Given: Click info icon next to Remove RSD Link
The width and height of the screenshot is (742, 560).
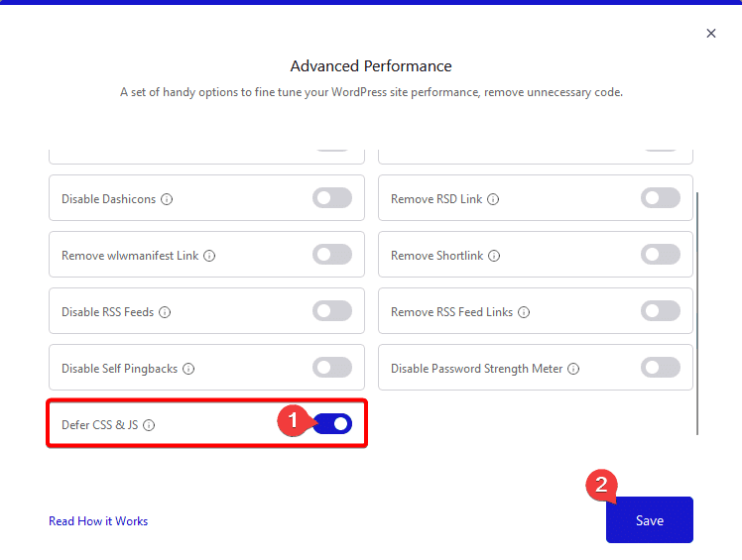Looking at the screenshot, I should point(493,199).
